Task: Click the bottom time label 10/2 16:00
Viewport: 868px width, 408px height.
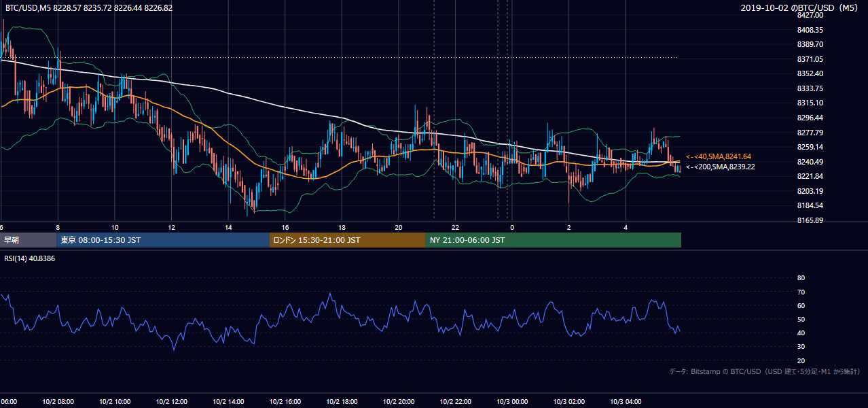Action: click(285, 402)
